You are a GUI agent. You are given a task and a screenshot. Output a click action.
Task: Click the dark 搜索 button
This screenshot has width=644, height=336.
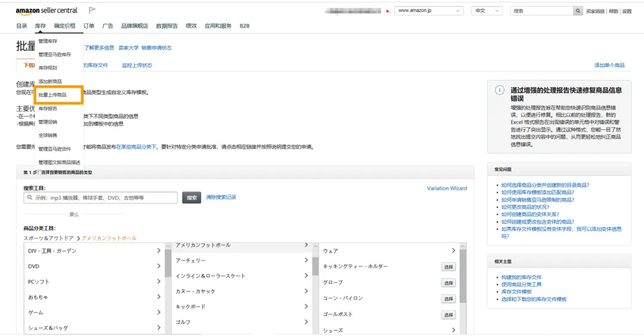tap(191, 198)
